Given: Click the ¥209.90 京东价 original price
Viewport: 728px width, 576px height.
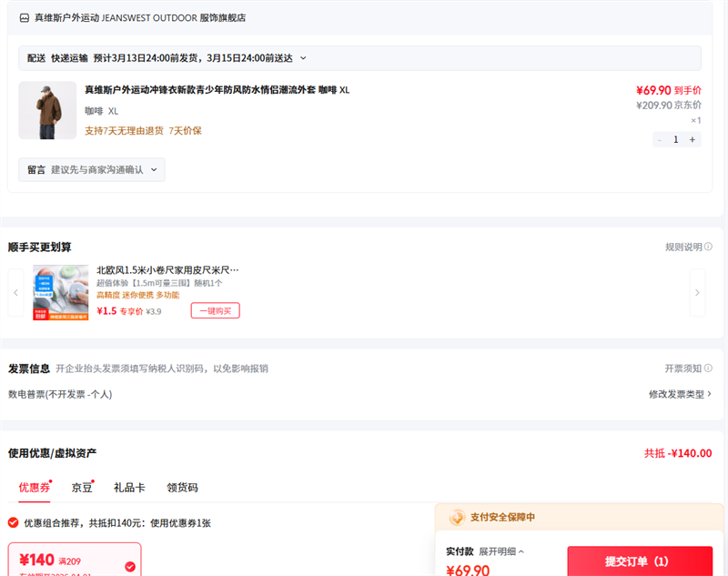Looking at the screenshot, I should [x=669, y=106].
